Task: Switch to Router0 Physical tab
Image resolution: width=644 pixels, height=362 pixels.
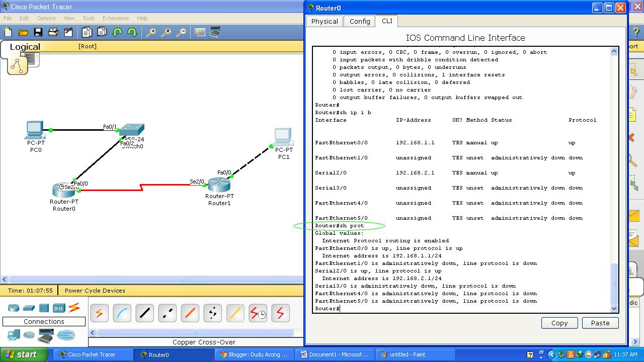Action: coord(325,21)
